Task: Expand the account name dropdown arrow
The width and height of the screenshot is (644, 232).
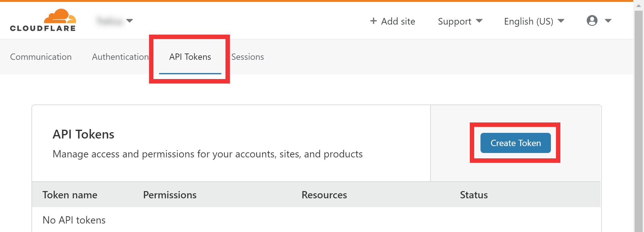Action: (130, 21)
